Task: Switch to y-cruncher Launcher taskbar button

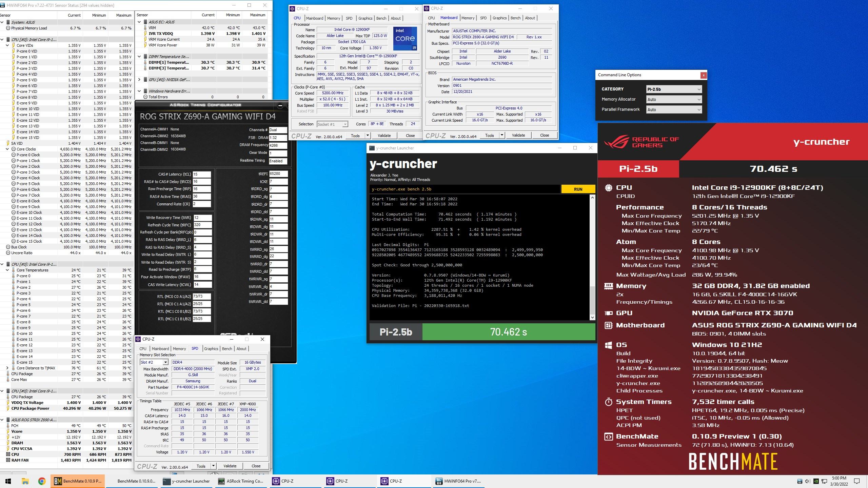Action: tap(187, 481)
